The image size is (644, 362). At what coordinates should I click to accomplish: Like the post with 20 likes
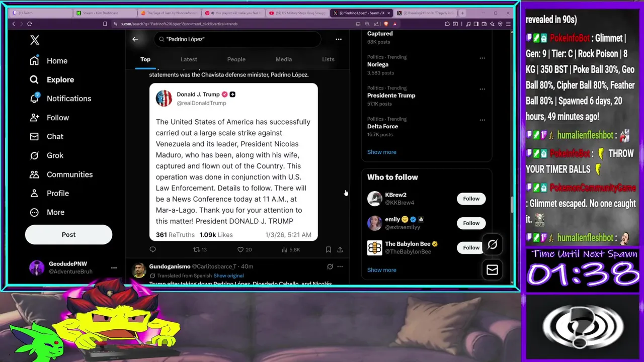pyautogui.click(x=245, y=249)
